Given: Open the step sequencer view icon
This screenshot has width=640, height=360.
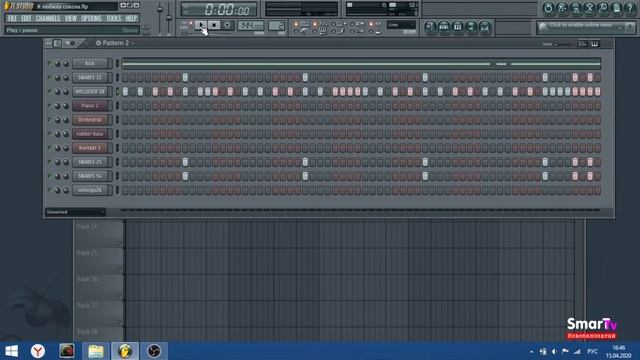Looking at the screenshot, I should (444, 27).
